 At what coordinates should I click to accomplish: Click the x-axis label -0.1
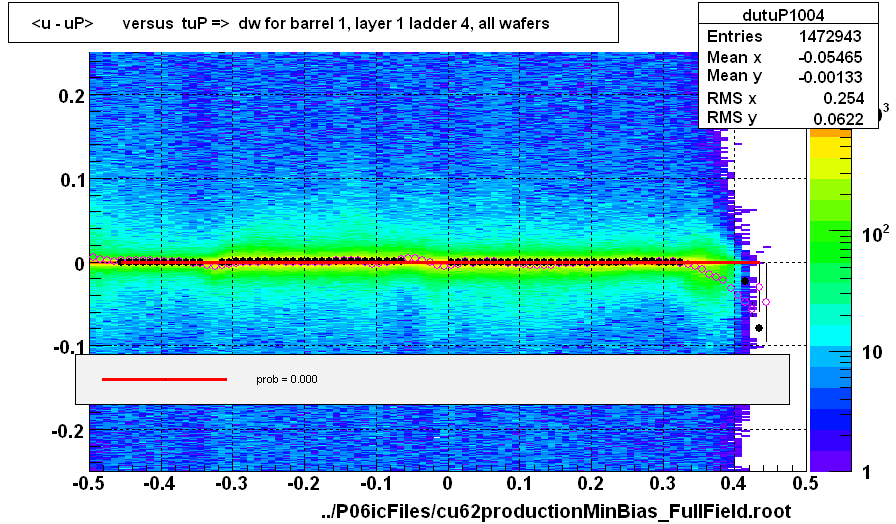pos(375,484)
